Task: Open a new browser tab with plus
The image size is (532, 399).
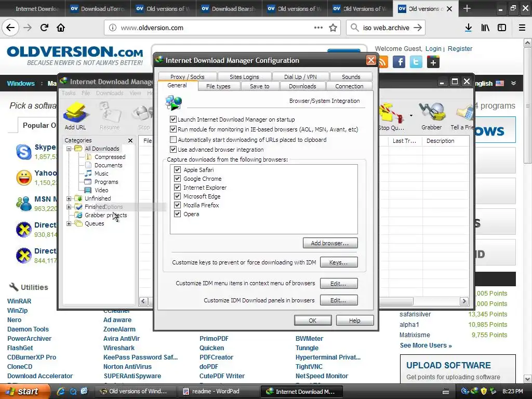Action: pyautogui.click(x=467, y=8)
